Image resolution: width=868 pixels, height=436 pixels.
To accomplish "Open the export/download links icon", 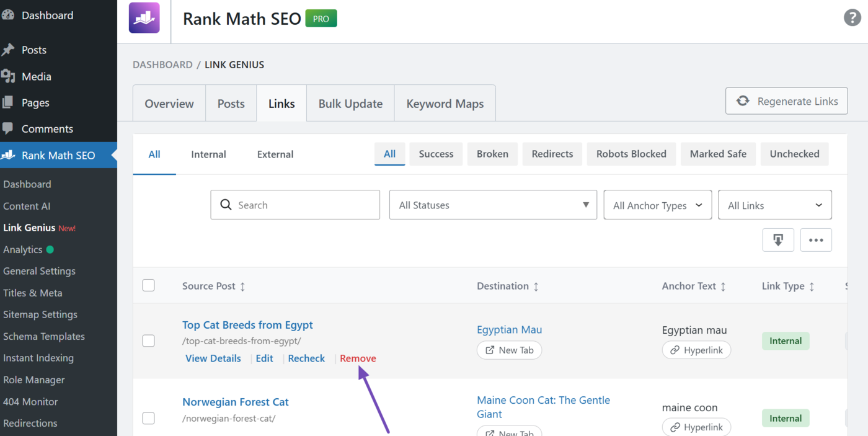I will pos(778,240).
